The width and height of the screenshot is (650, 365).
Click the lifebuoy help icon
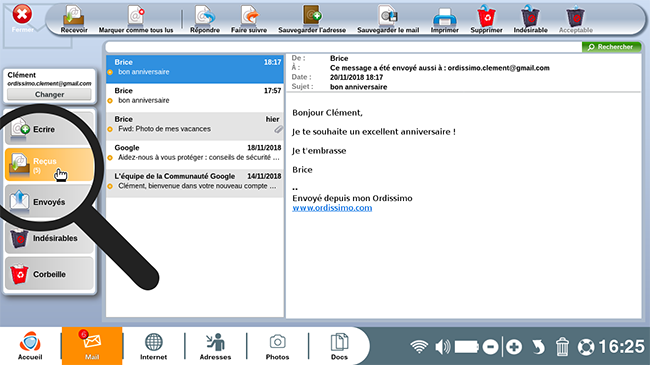tap(586, 347)
